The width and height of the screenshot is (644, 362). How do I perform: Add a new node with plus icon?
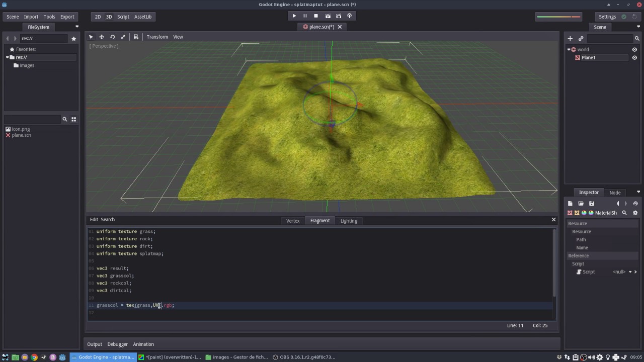570,38
